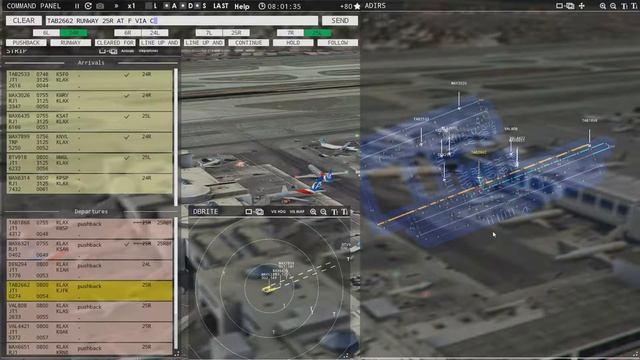The image size is (640, 360).
Task: Select departure strip MAX6321
Action: point(89,249)
